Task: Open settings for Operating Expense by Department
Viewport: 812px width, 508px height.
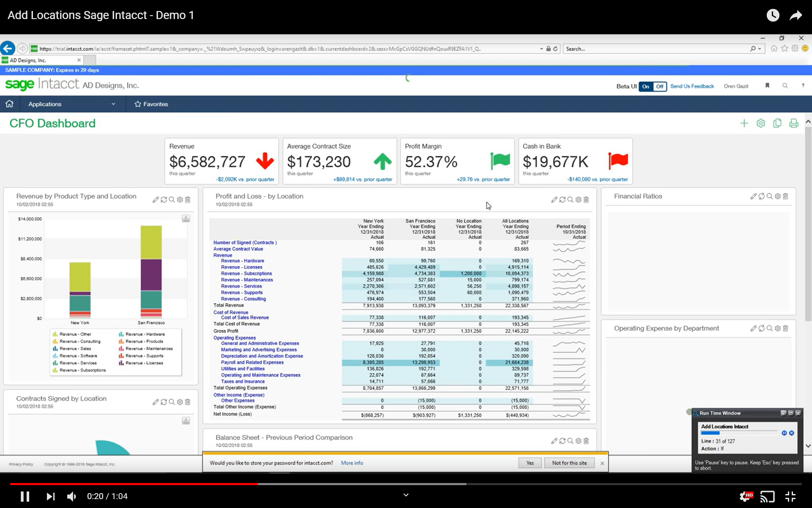Action: pyautogui.click(x=777, y=329)
